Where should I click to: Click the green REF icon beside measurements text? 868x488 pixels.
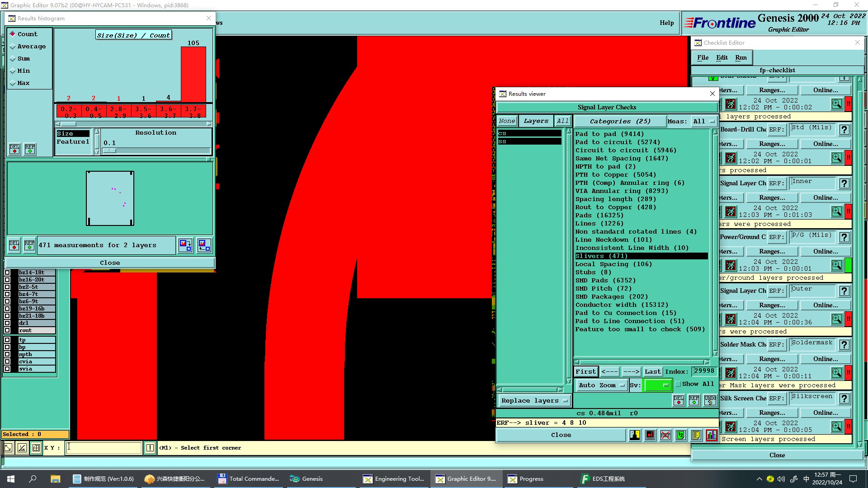coord(29,245)
